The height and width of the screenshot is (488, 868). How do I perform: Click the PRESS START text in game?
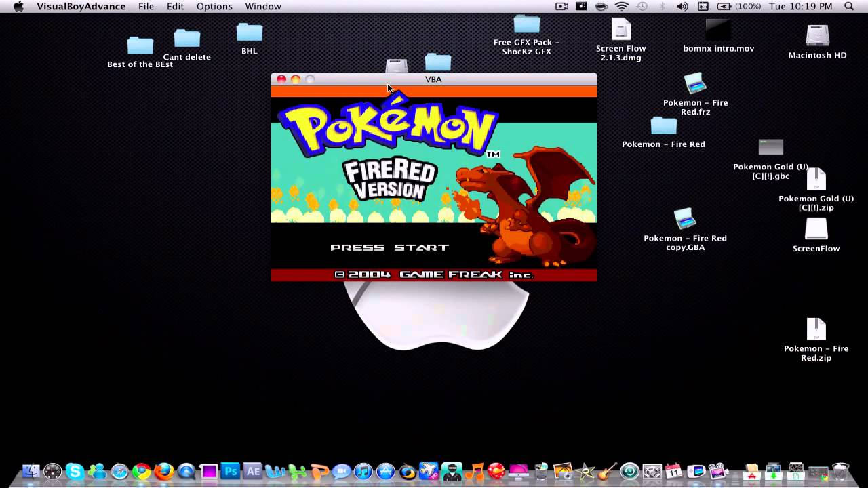pos(389,247)
